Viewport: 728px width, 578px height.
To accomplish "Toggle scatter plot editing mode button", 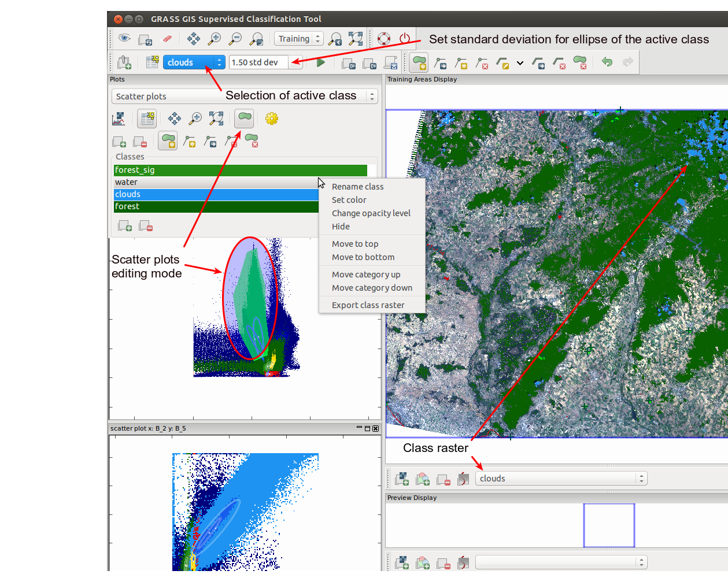I will tap(244, 118).
